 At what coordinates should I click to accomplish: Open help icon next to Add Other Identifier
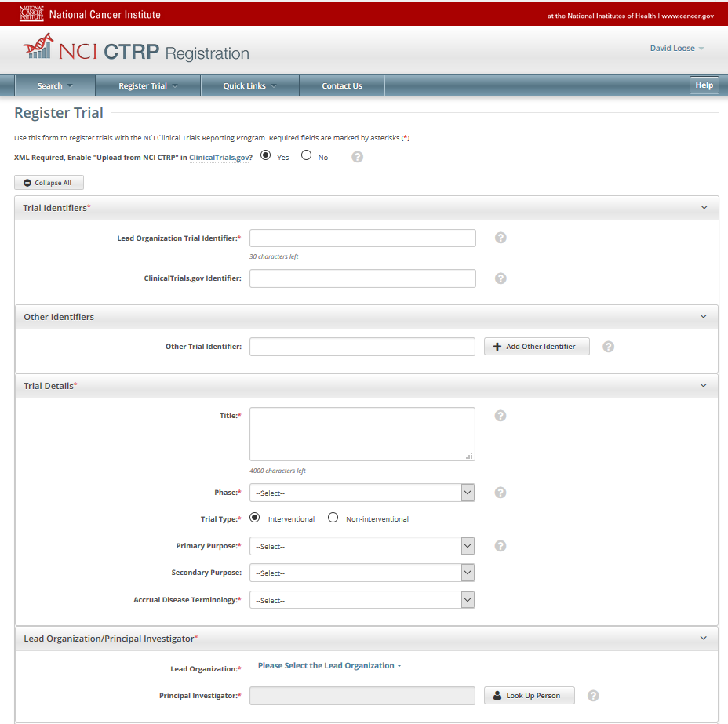click(x=608, y=347)
